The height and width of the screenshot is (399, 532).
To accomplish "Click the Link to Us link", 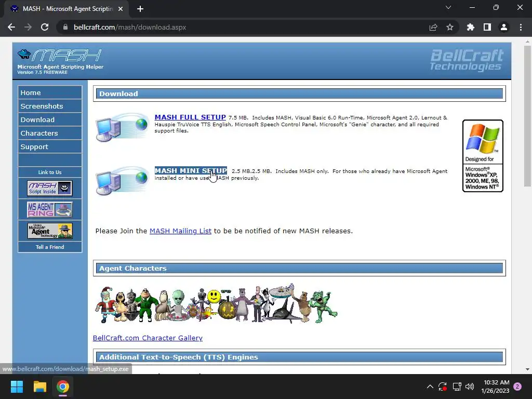I will pyautogui.click(x=50, y=172).
